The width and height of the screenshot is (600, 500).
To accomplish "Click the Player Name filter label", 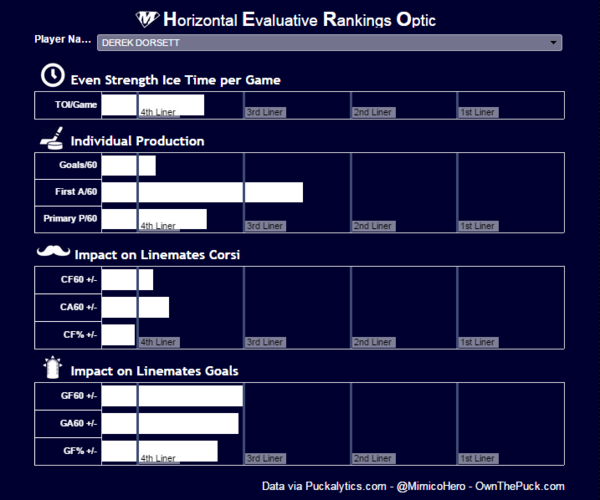I will coord(62,40).
